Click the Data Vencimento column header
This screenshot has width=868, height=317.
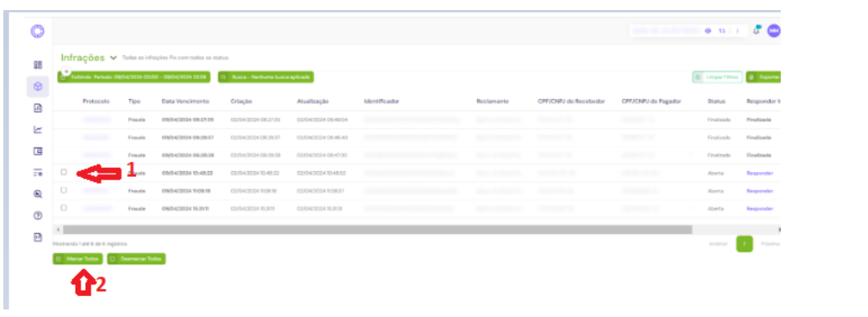click(x=186, y=101)
